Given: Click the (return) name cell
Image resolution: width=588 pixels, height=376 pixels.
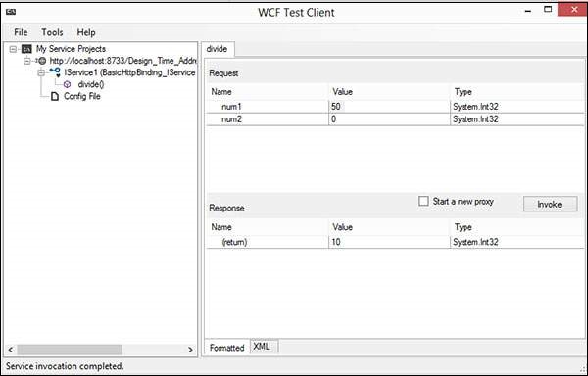Looking at the screenshot, I should (268, 242).
